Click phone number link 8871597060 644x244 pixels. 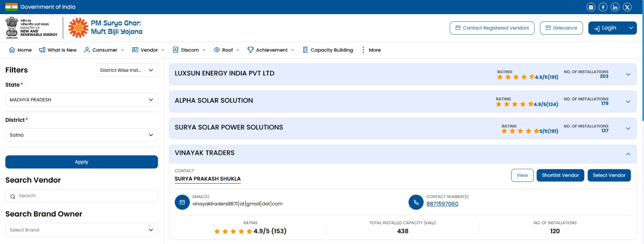click(x=442, y=204)
